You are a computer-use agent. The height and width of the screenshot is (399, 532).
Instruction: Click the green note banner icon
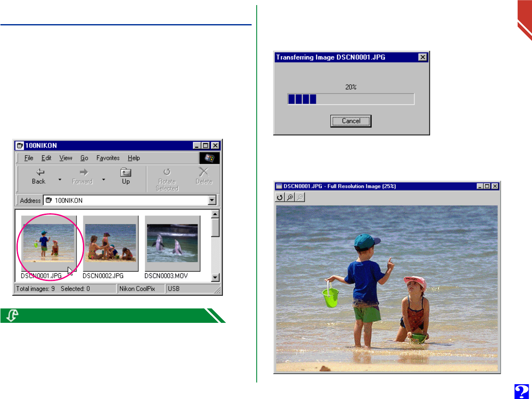(13, 316)
